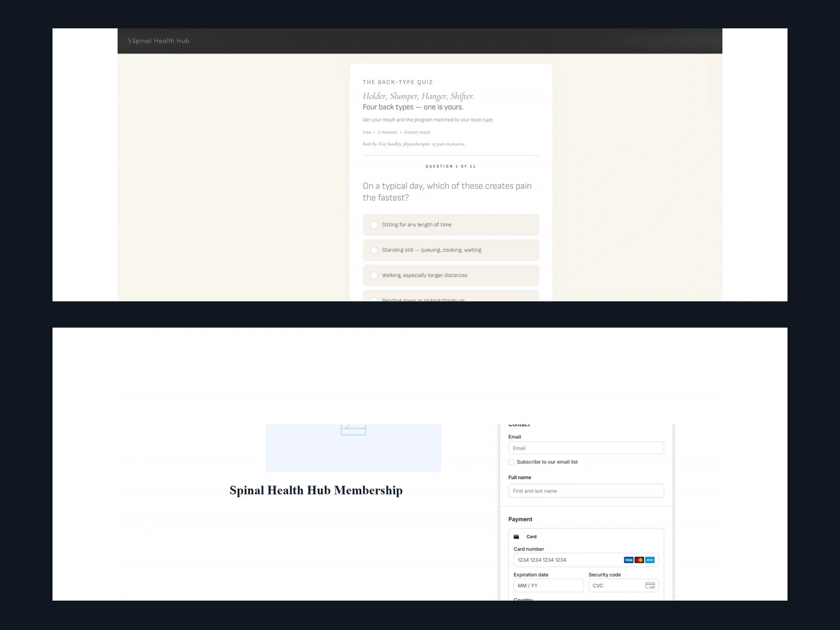
Task: Click the Full name input field
Action: pos(586,491)
